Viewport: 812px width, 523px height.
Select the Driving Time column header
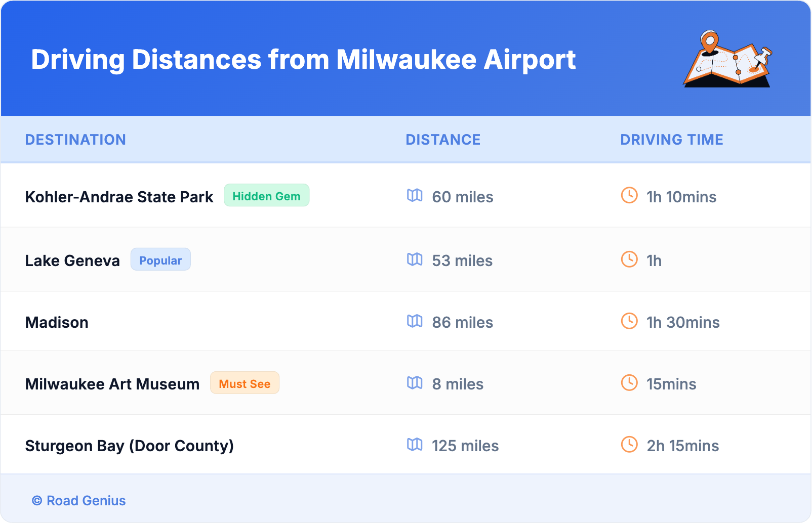point(672,140)
